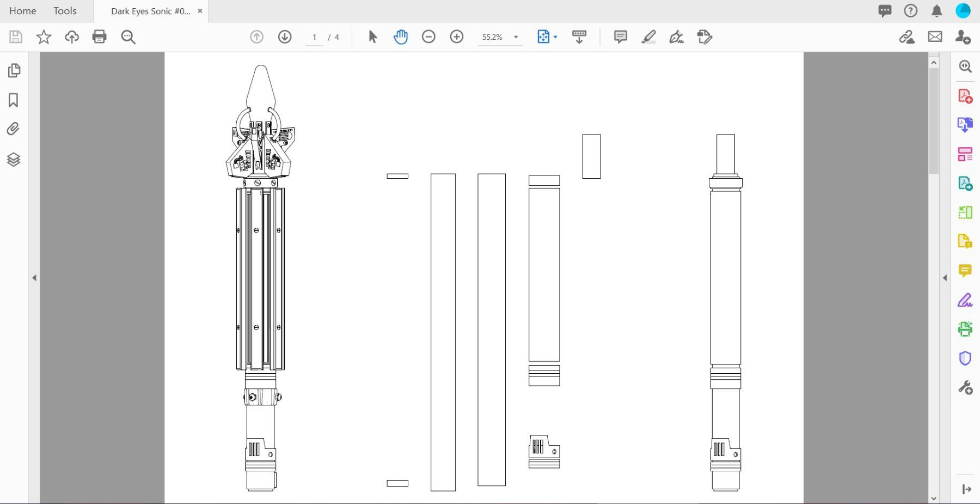Open More Tools wrench icon
The image size is (980, 504).
pos(965,387)
